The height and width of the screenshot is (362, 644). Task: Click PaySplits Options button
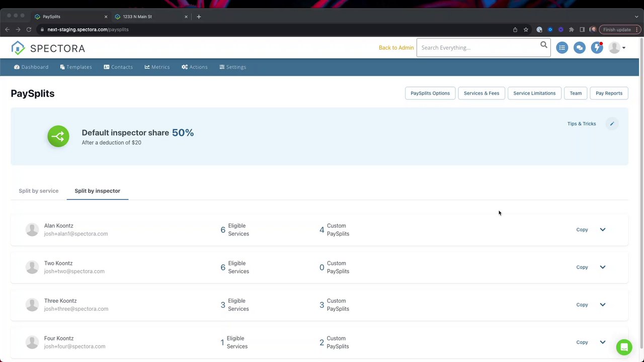pos(430,93)
